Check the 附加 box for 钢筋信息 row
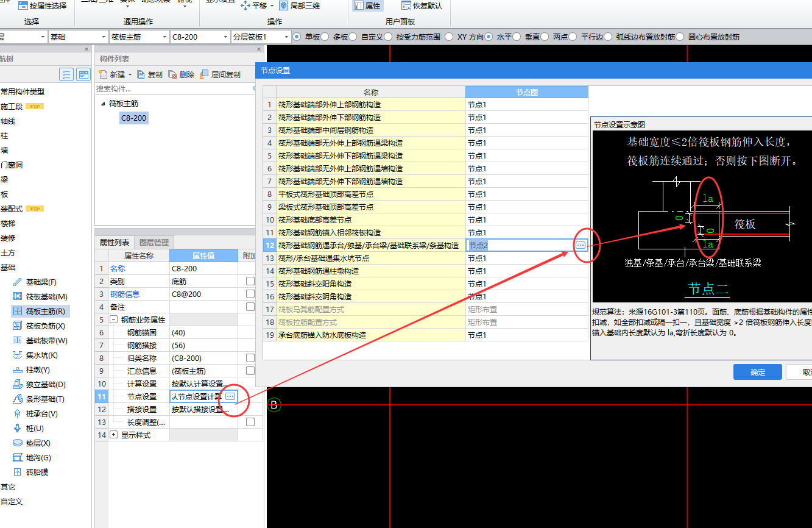812x528 pixels. click(x=250, y=294)
